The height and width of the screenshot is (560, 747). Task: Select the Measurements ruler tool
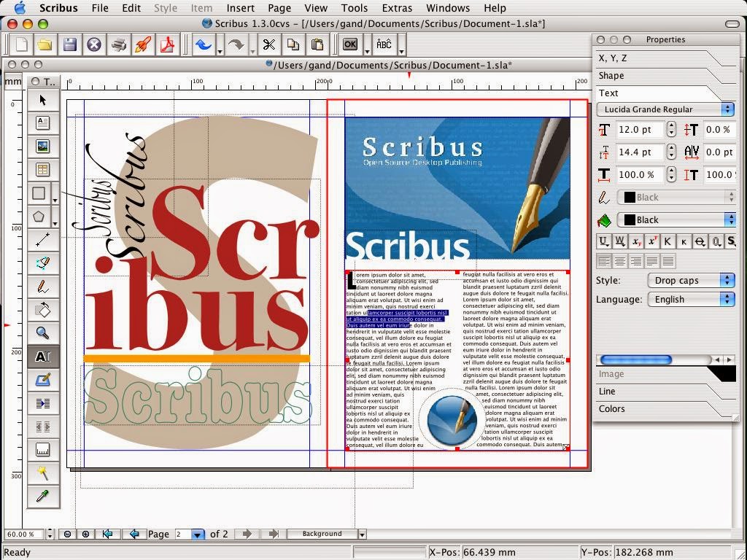click(43, 450)
